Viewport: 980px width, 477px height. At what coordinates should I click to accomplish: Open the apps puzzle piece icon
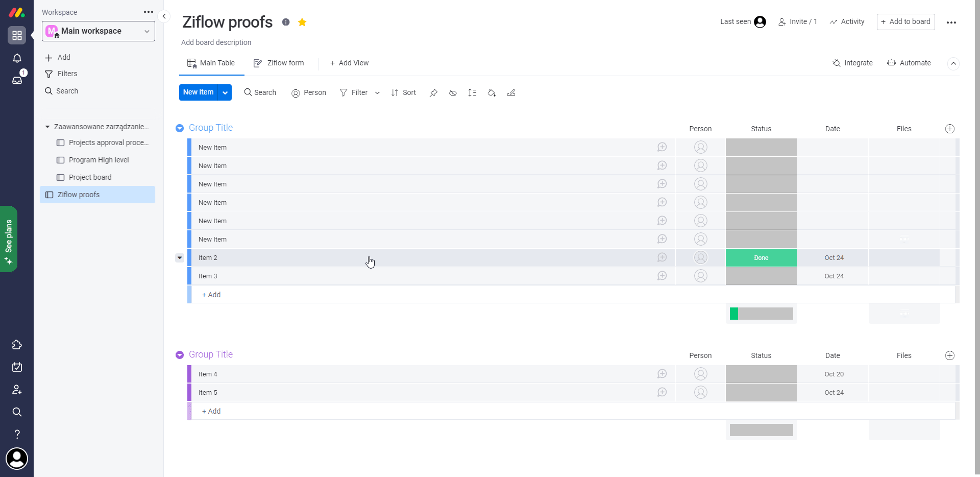click(x=17, y=345)
